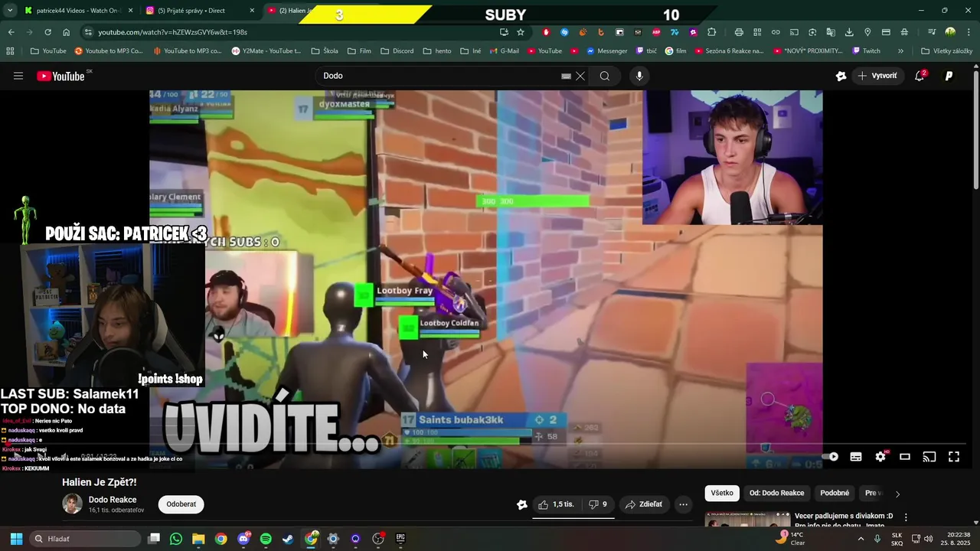This screenshot has height=551, width=980.
Task: Open YouTube notifications bell
Action: pos(920,76)
